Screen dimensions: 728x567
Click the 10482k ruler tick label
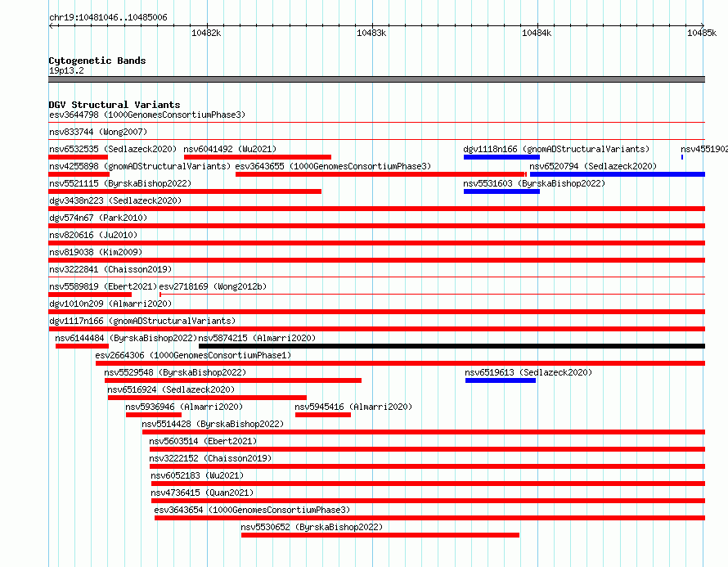click(x=206, y=33)
